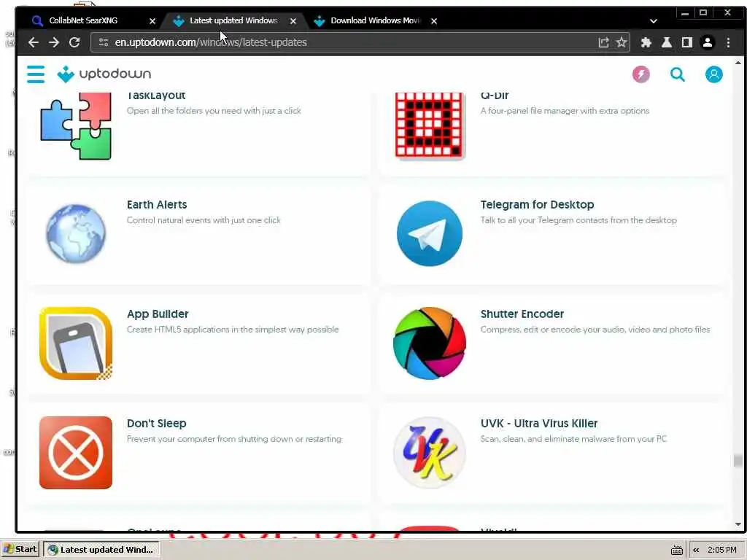The height and width of the screenshot is (560, 747).
Task: Close the Download Windows Movie tab
Action: [x=434, y=21]
